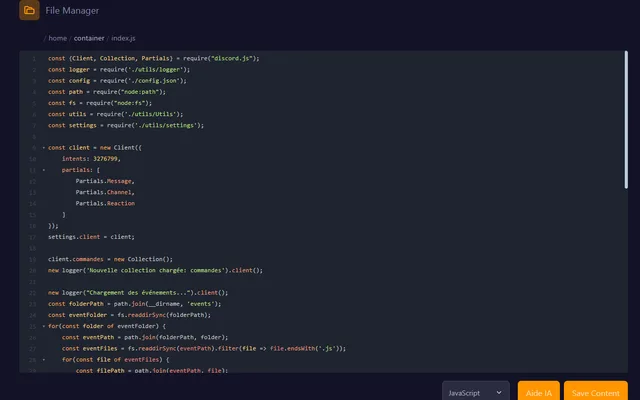Viewport: 640px width, 400px height.
Task: Collapse the for file of eventFiles loop
Action: (44, 360)
